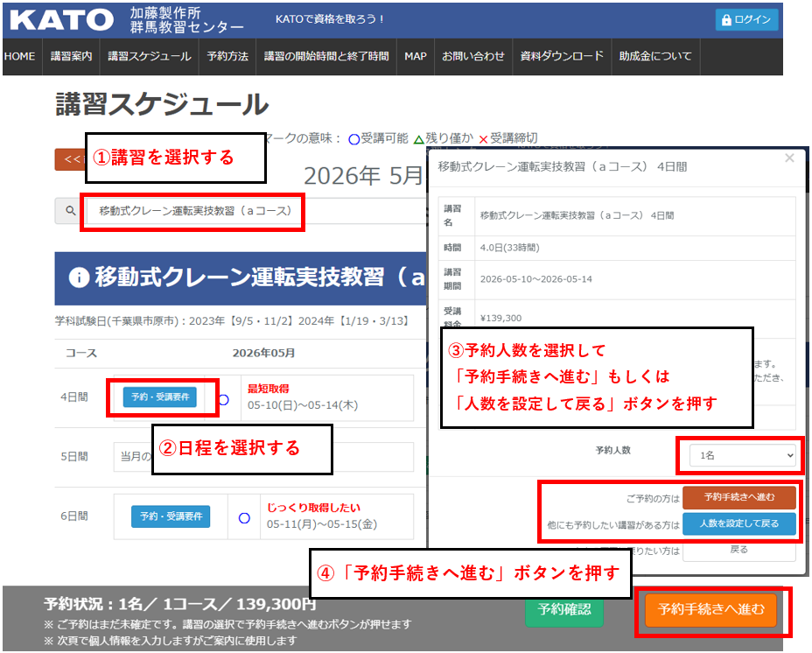The image size is (812, 653).
Task: Open the お問い合わせ menu item
Action: (472, 56)
